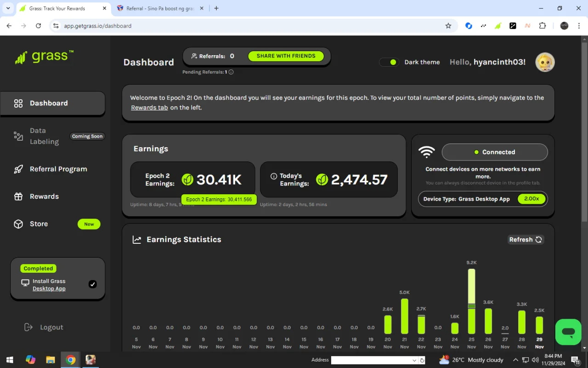Viewport: 588px width, 368px height.
Task: Show hidden system tray icons
Action: [515, 360]
